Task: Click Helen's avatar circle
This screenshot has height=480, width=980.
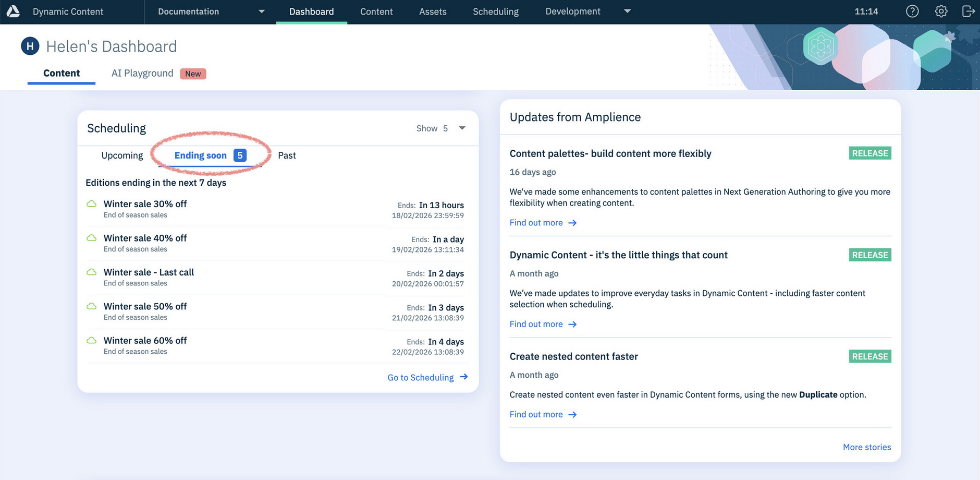Action: [x=30, y=46]
